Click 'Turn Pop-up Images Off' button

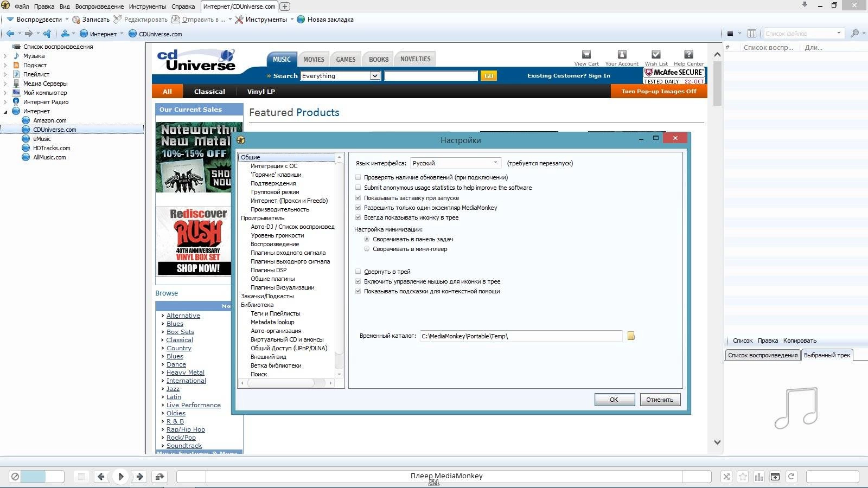[659, 92]
